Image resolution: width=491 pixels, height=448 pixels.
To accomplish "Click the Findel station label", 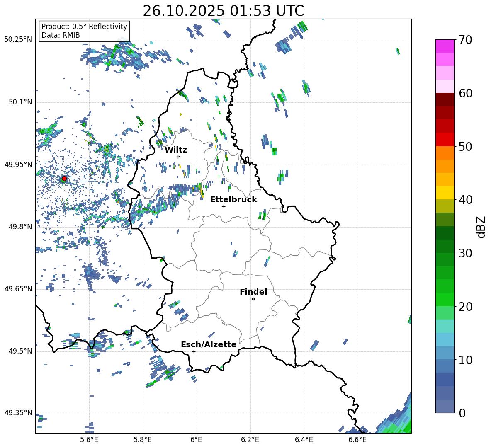I will 253,292.
